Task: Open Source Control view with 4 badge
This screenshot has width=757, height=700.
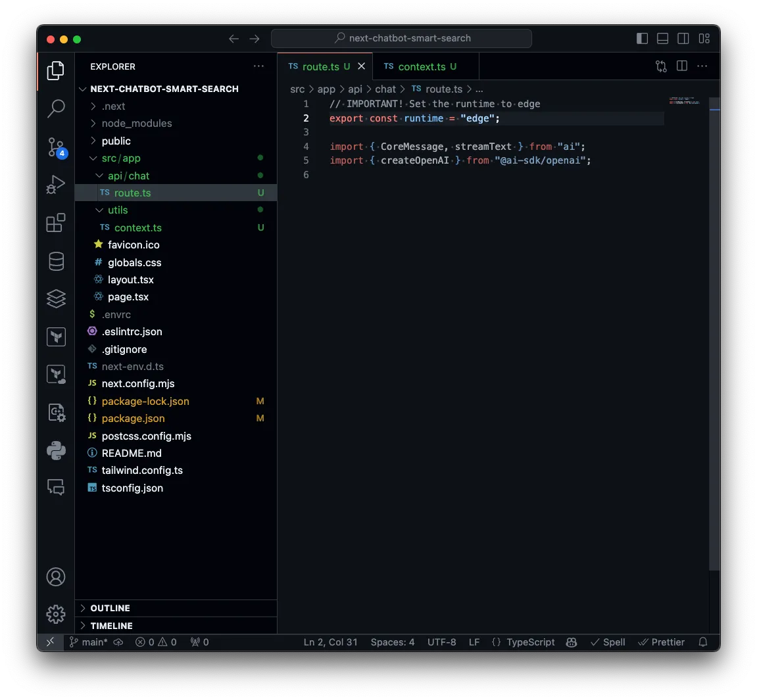Action: pos(57,147)
